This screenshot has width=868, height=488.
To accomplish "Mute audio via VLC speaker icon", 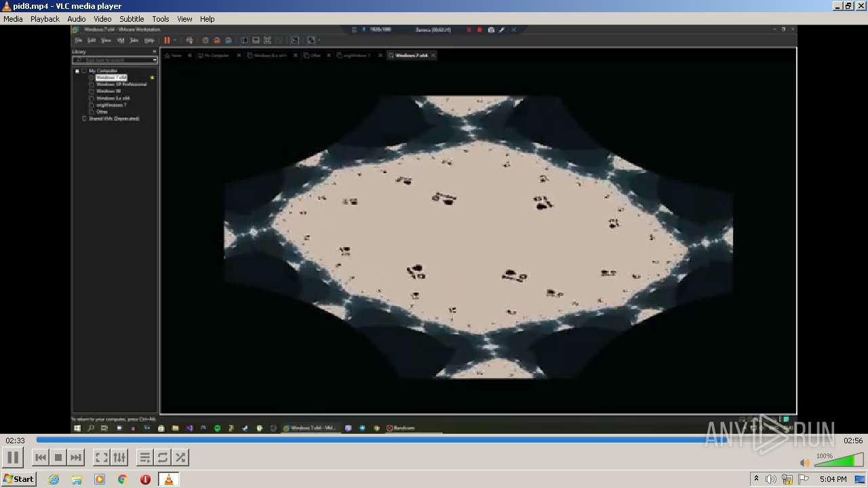I will tap(805, 463).
